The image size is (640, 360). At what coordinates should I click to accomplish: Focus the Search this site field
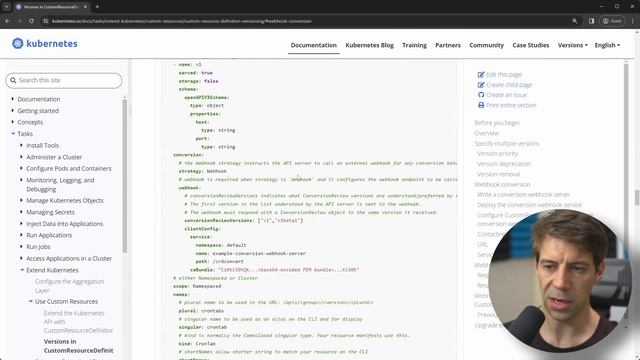coord(64,80)
